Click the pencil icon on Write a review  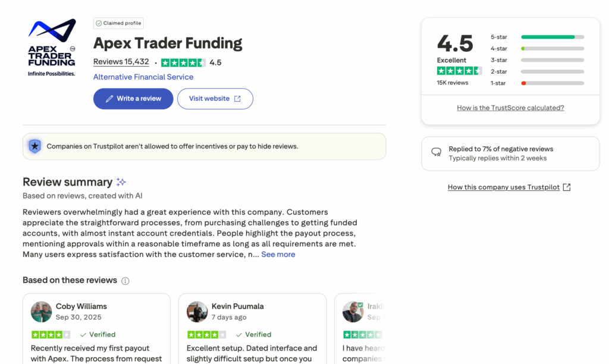tap(109, 99)
